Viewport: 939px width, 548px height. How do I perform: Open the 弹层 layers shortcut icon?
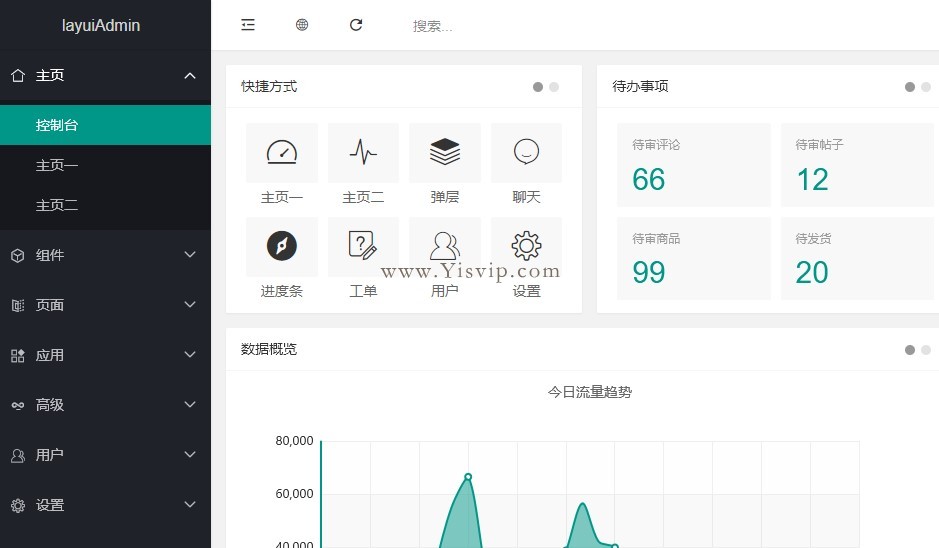point(445,153)
